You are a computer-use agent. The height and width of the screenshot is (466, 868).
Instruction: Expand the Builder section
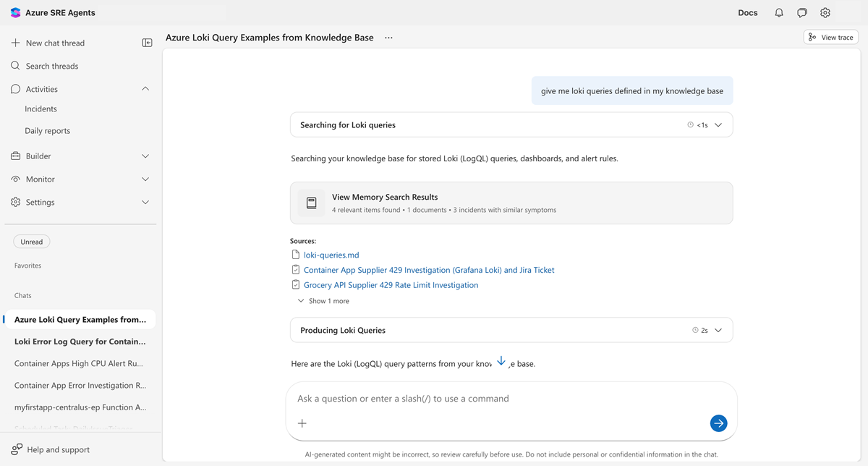(145, 156)
